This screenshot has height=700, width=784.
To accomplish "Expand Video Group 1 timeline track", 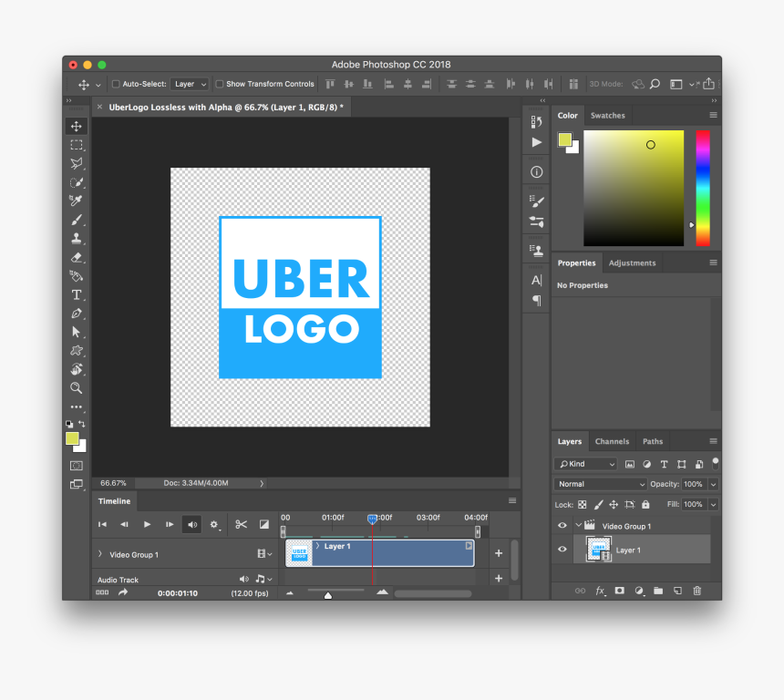I will point(100,554).
